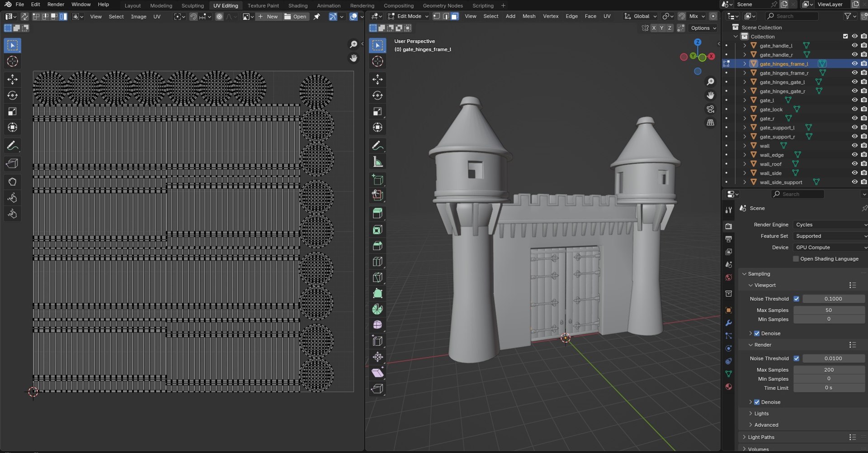Click the Open image button in UV editor
This screenshot has width=868, height=453.
point(295,17)
